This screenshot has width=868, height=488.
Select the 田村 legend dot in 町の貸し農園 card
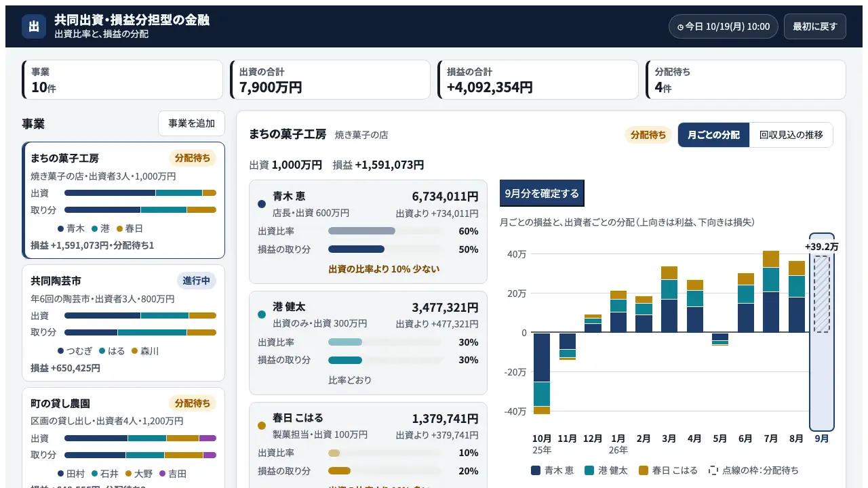pyautogui.click(x=60, y=474)
